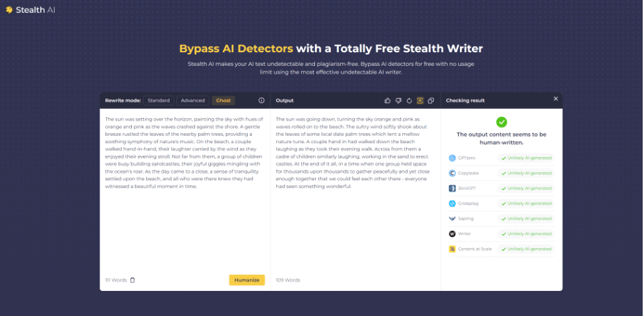Click the Sapling detector icon
This screenshot has width=644, height=316.
(x=452, y=218)
